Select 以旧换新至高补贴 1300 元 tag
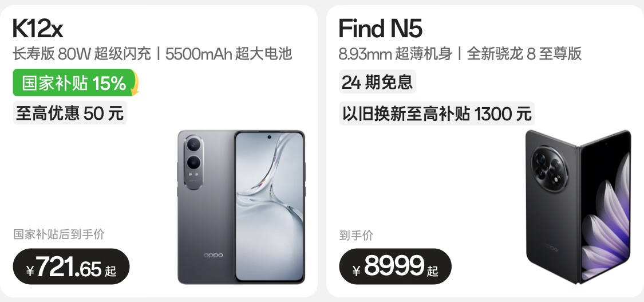This screenshot has width=644, height=302. pyautogui.click(x=437, y=113)
